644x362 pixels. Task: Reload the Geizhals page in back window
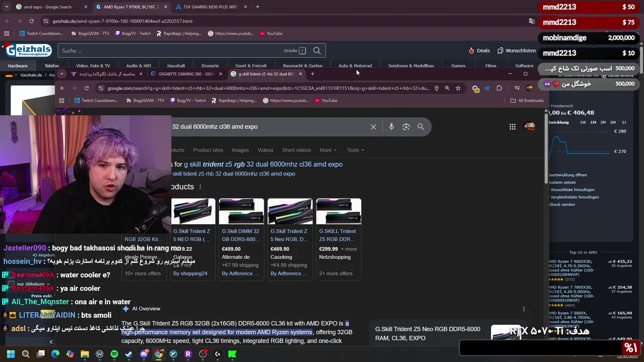pyautogui.click(x=31, y=21)
